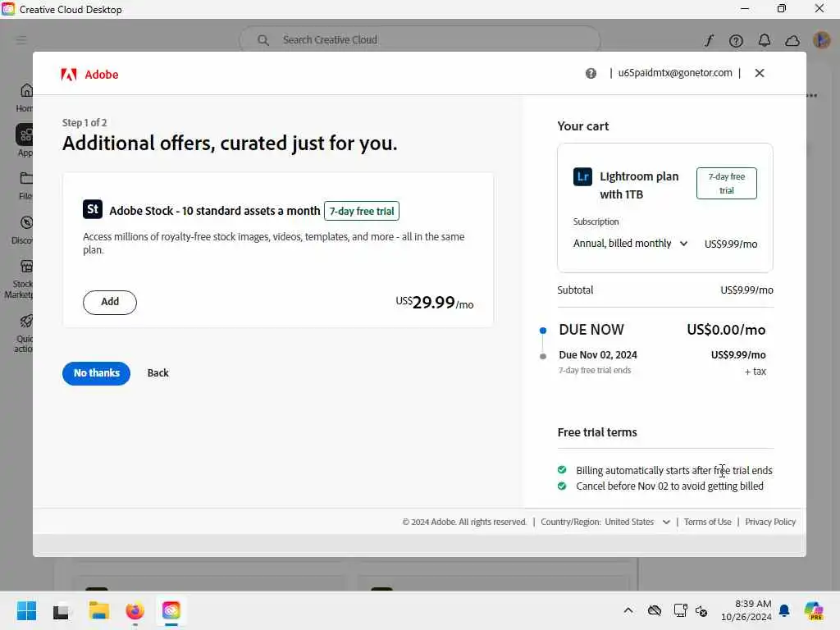Click the Lightroom Lr icon in cart

point(582,176)
